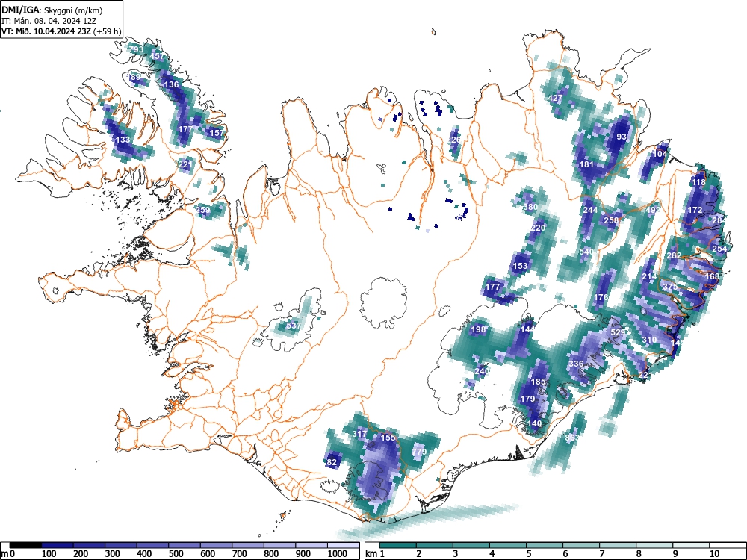Click the '181' visibility value on the map

pos(586,164)
